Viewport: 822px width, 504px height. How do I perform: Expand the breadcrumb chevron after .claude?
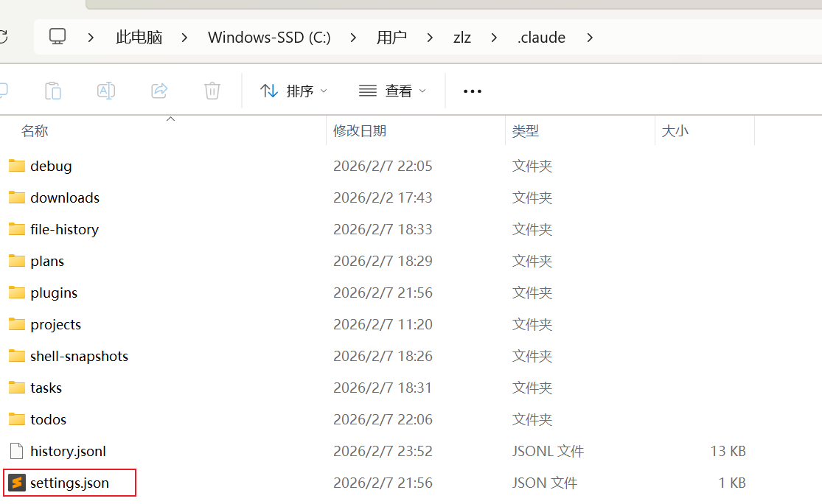tap(589, 37)
